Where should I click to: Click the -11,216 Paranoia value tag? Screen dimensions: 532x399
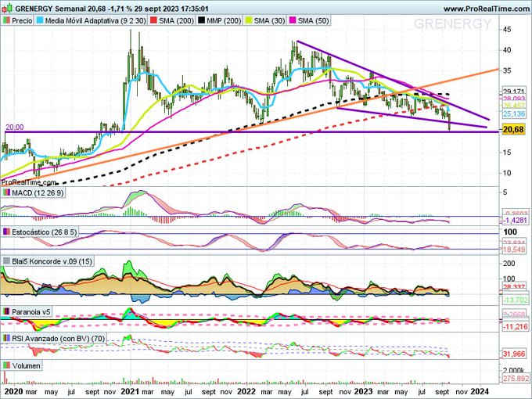pos(514,327)
